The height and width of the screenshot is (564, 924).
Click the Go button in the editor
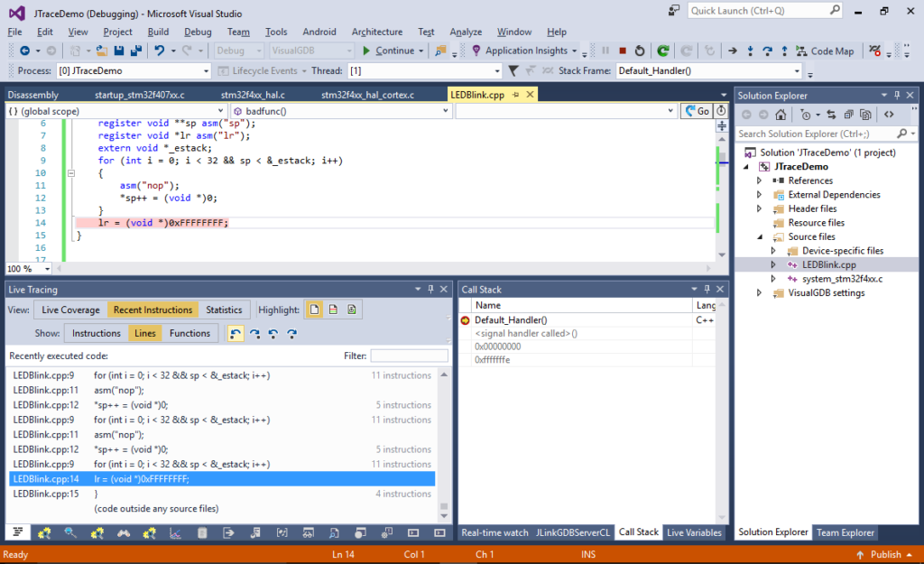[x=698, y=111]
